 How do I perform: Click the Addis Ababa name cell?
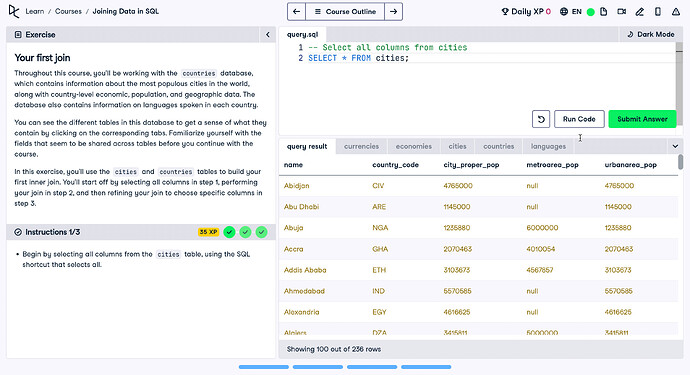click(x=305, y=270)
